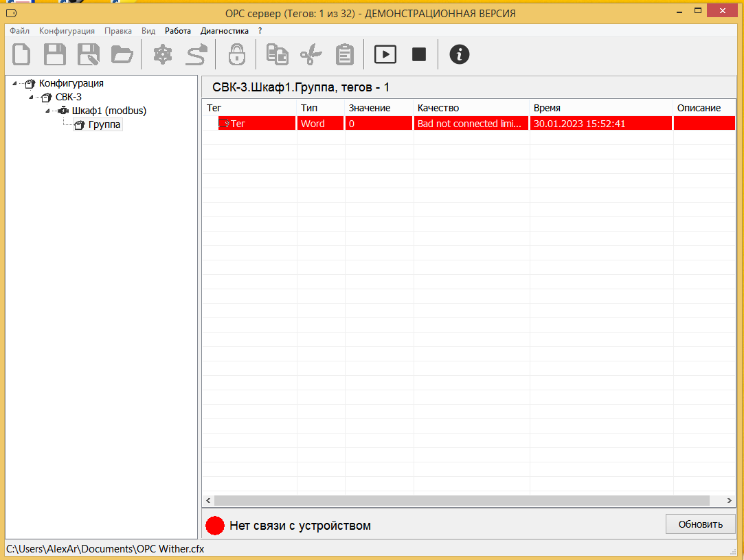
Task: Select the СВК-3 tree item
Action: pos(68,98)
